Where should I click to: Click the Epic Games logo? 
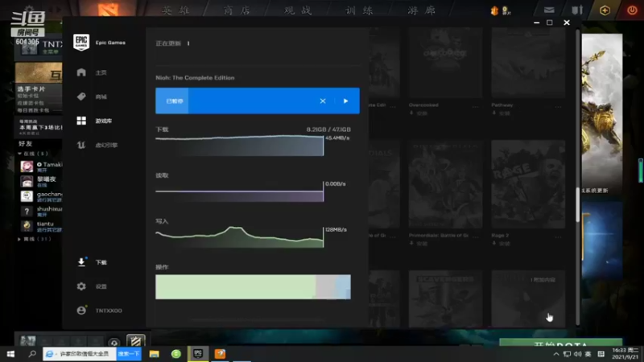point(81,43)
